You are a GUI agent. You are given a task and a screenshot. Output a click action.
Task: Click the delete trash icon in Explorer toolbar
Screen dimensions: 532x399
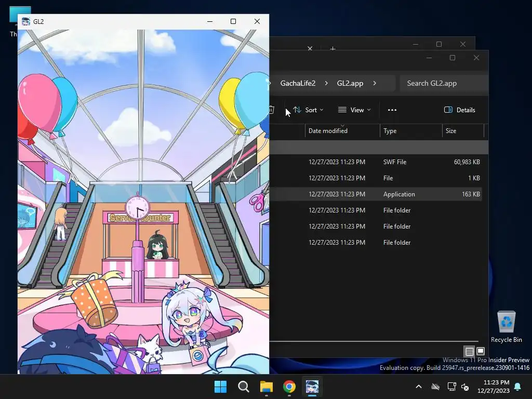coord(271,110)
